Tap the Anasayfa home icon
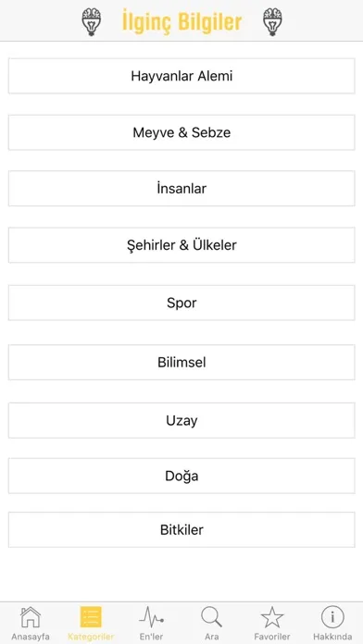The width and height of the screenshot is (363, 644). tap(31, 617)
